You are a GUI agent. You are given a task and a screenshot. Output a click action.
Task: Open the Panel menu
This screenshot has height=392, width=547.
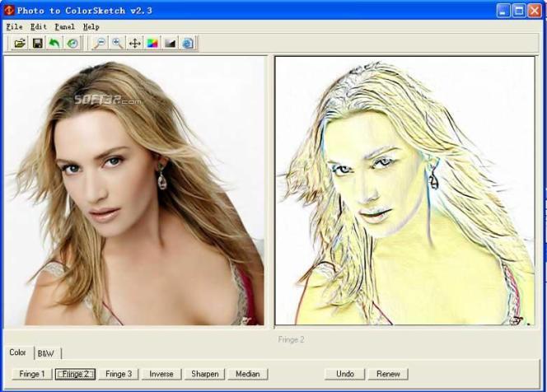(x=64, y=27)
